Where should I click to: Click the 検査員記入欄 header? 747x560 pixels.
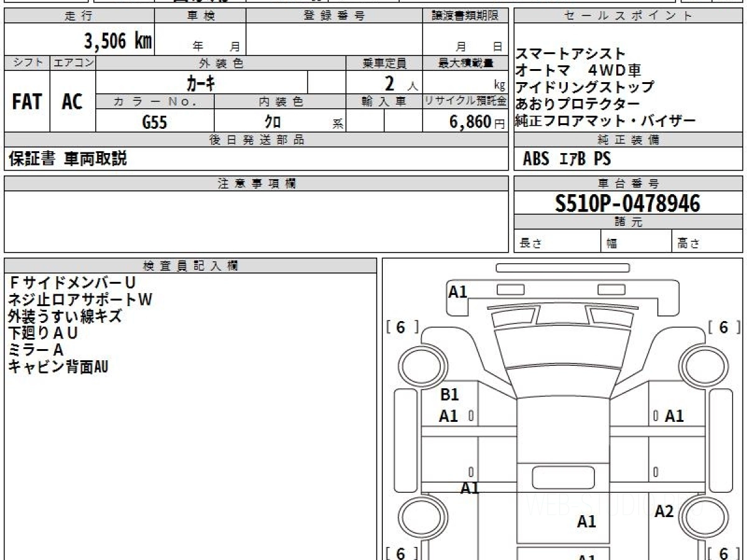point(190,266)
